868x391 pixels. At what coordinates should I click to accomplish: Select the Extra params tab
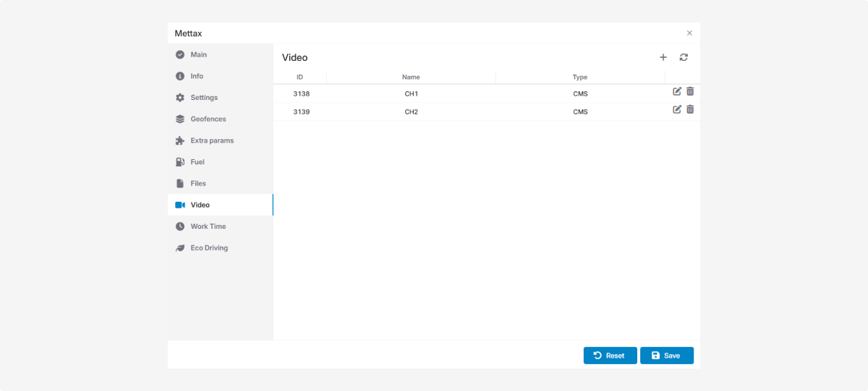212,140
